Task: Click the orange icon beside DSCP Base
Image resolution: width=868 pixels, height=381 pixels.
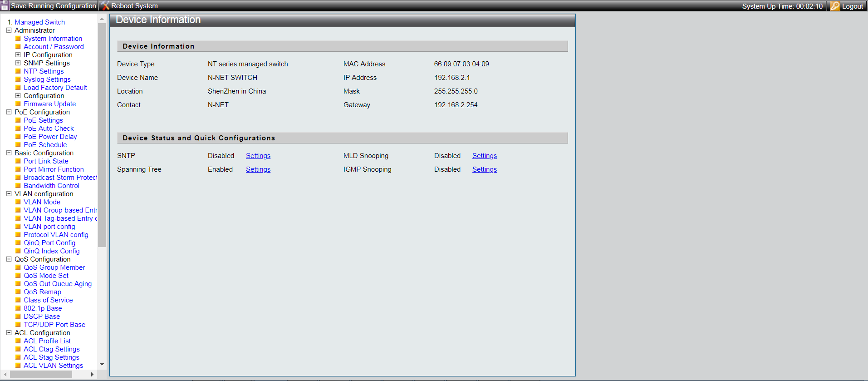Action: coord(18,317)
